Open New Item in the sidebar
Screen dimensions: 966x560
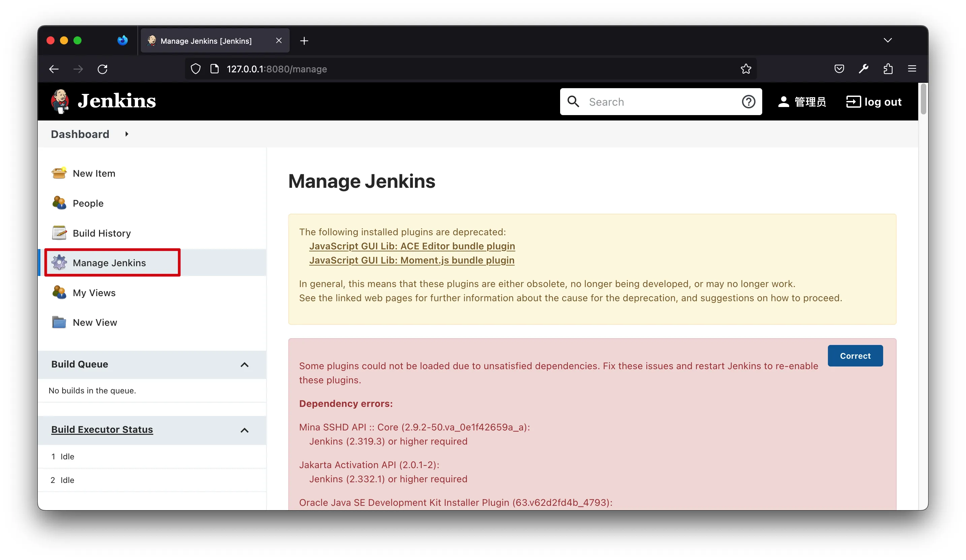click(x=94, y=174)
